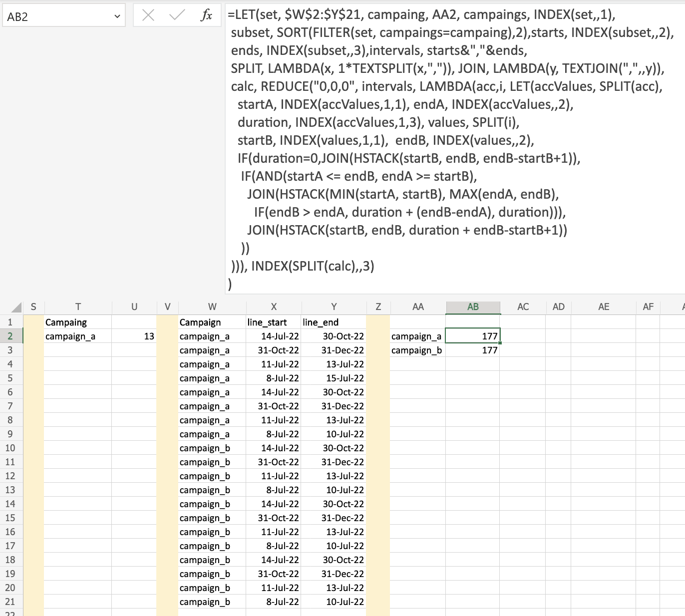Click cell U2 with value 13
This screenshot has width=685, height=616.
(134, 336)
